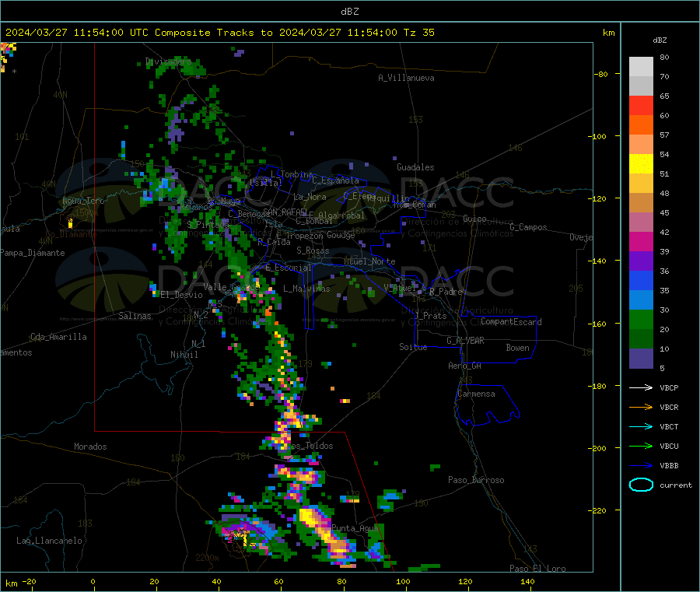The height and width of the screenshot is (592, 700).
Task: Click the green VBCU arrow legend icon
Action: 641,446
